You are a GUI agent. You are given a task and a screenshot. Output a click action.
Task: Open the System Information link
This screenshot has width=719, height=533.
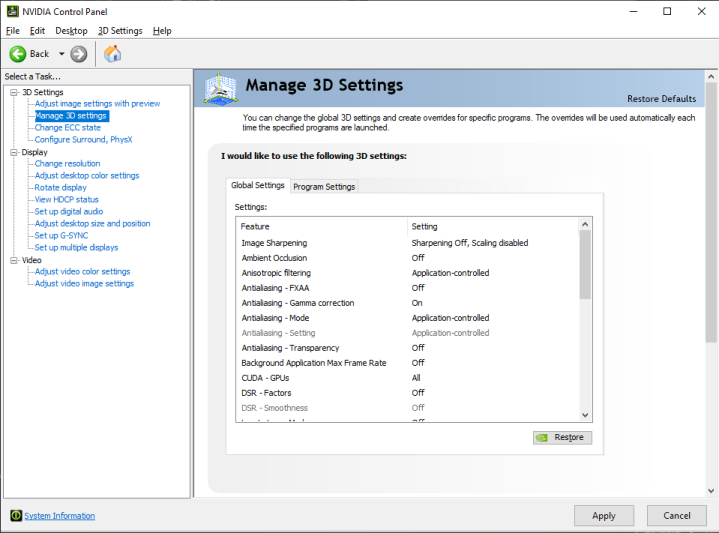click(x=60, y=516)
